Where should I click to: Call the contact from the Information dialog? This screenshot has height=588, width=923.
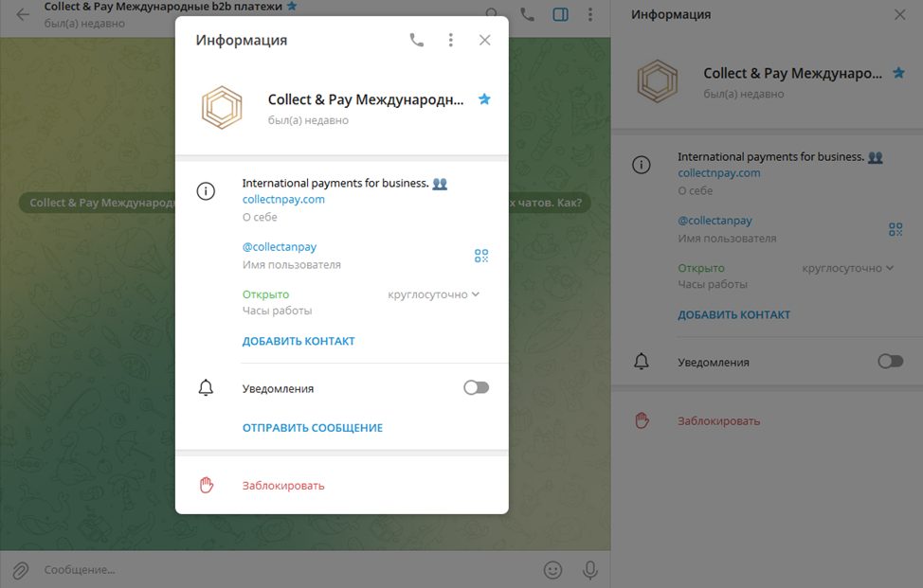pos(417,40)
